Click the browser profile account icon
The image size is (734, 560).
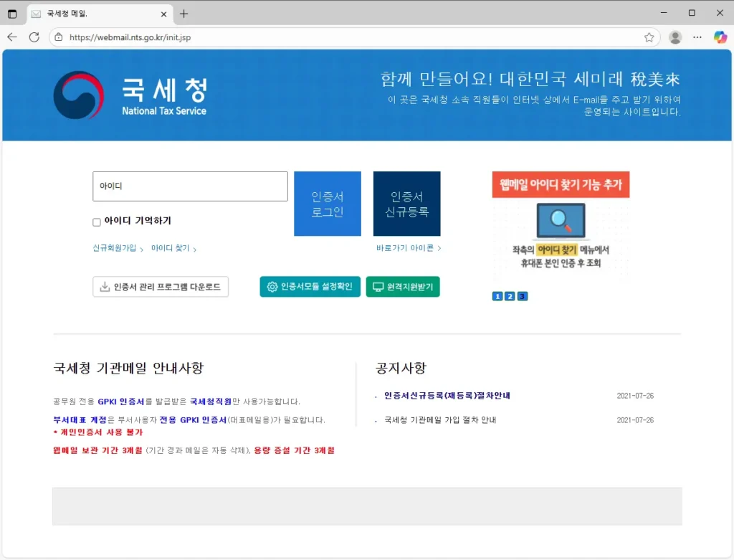675,37
